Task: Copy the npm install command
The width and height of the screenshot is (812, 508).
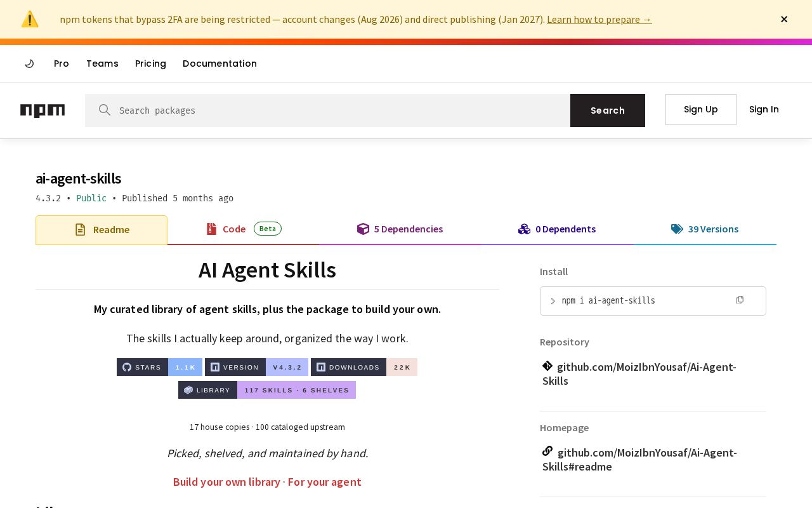Action: (740, 300)
